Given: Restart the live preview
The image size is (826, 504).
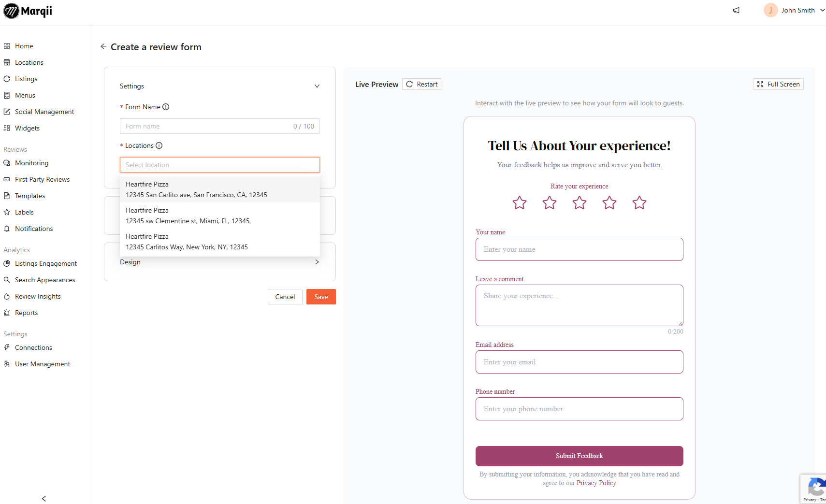Looking at the screenshot, I should pos(421,84).
